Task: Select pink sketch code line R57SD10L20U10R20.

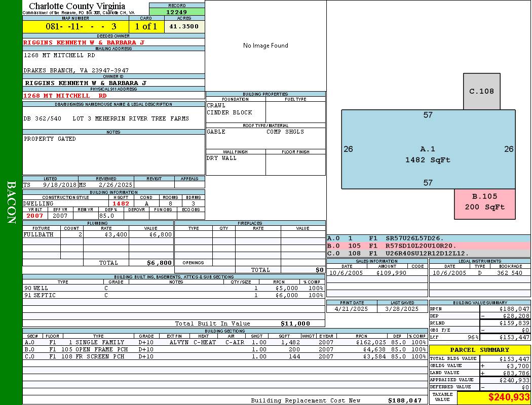Action: point(421,246)
